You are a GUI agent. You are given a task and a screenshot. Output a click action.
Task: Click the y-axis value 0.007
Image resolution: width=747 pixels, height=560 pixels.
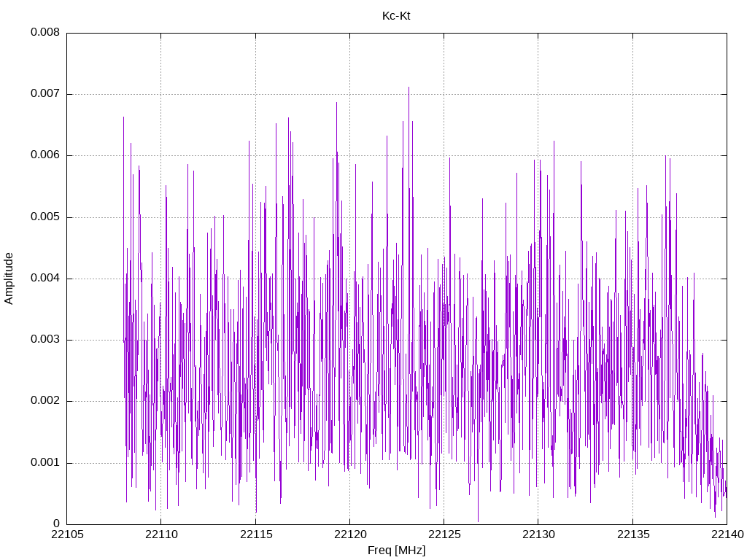[x=45, y=94]
